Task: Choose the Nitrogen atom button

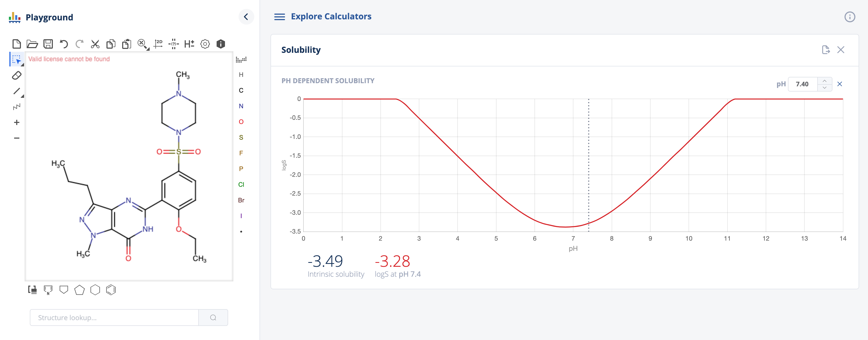Action: click(241, 106)
